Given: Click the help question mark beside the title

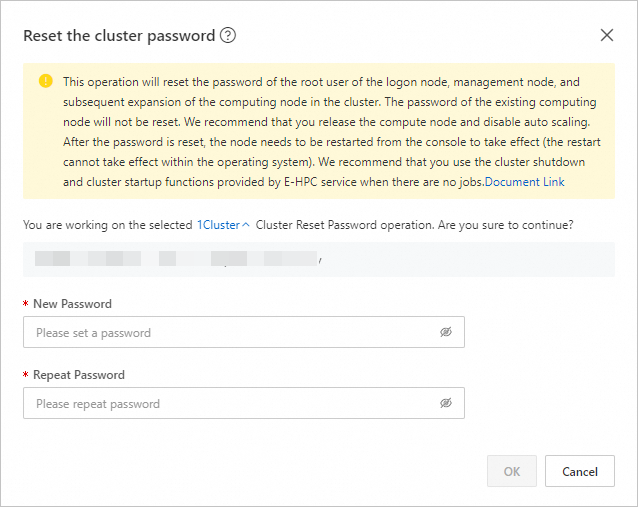Looking at the screenshot, I should point(228,36).
